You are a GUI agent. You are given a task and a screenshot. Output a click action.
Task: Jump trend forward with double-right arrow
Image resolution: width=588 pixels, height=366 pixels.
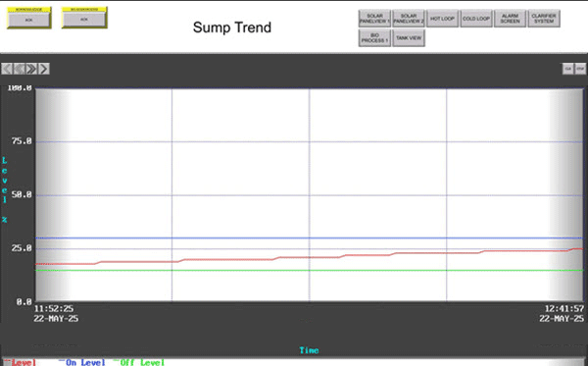coord(31,69)
